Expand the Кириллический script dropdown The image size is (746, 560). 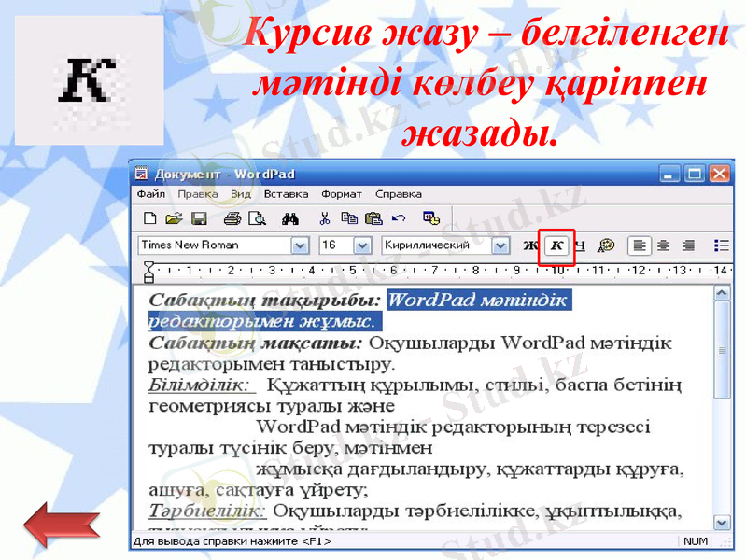500,246
